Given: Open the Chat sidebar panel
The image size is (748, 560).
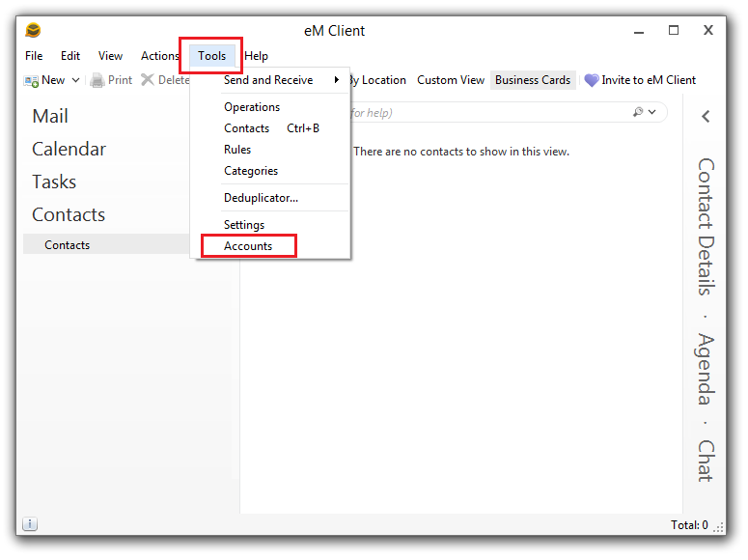Looking at the screenshot, I should point(706,461).
